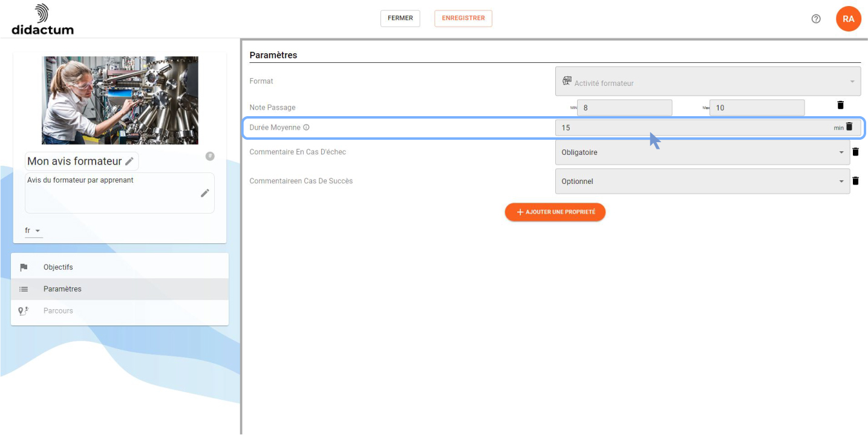Click the FERMER button
Image resolution: width=868 pixels, height=435 pixels.
tap(400, 18)
